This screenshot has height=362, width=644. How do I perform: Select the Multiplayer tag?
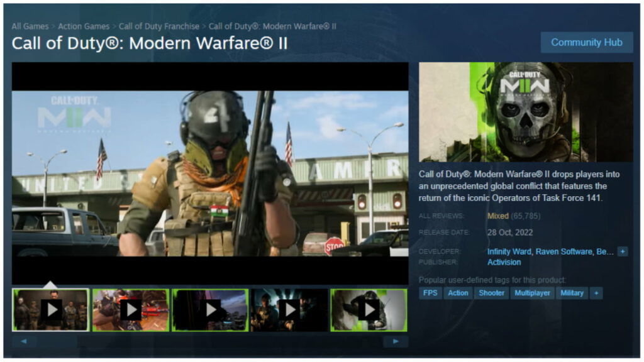[533, 293]
